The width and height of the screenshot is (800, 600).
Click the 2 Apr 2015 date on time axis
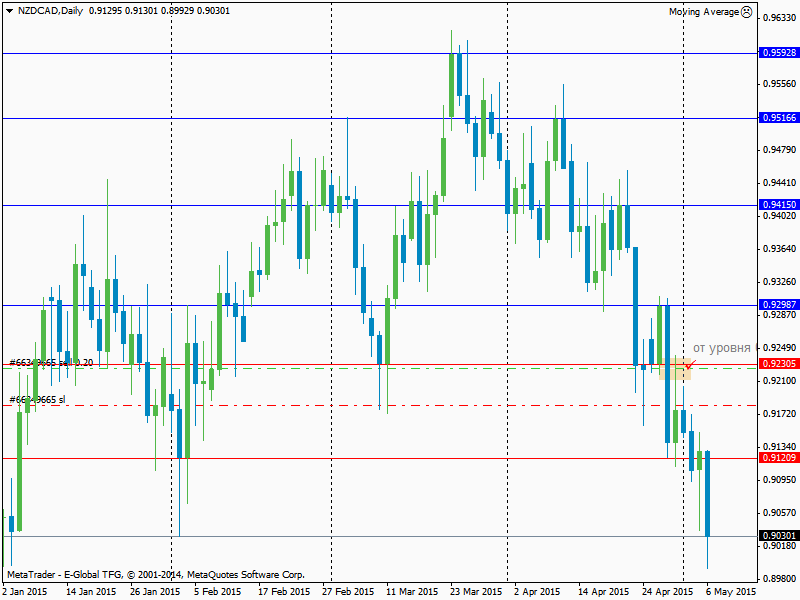pos(537,592)
